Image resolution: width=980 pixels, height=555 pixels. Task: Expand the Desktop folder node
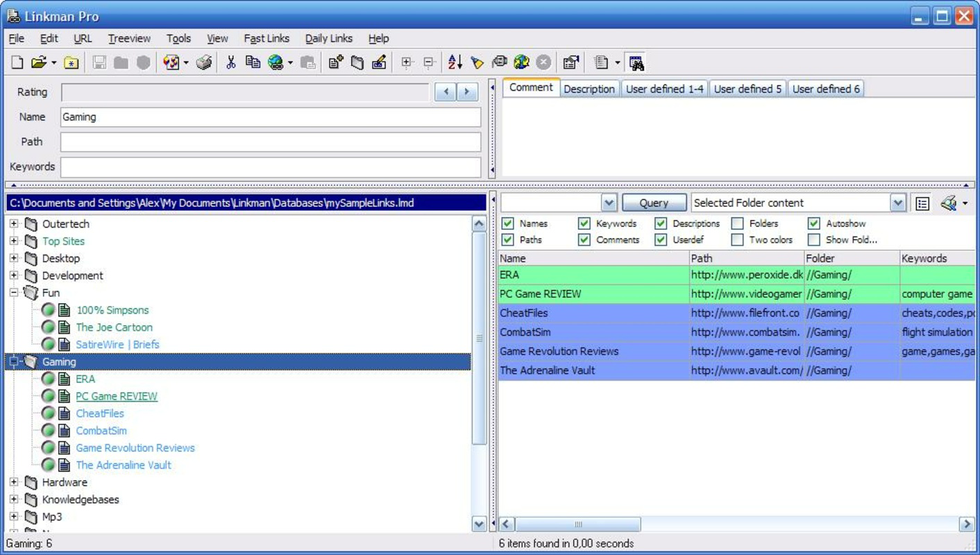tap(14, 258)
